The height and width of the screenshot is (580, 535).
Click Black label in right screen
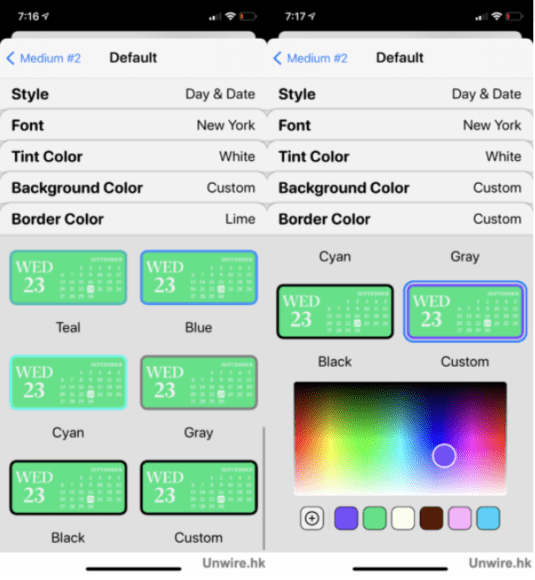pos(335,361)
